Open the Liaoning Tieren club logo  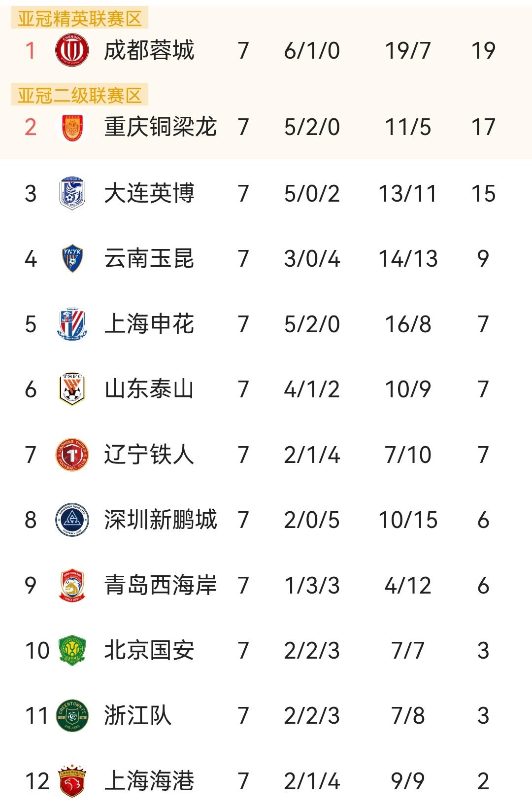(72, 455)
